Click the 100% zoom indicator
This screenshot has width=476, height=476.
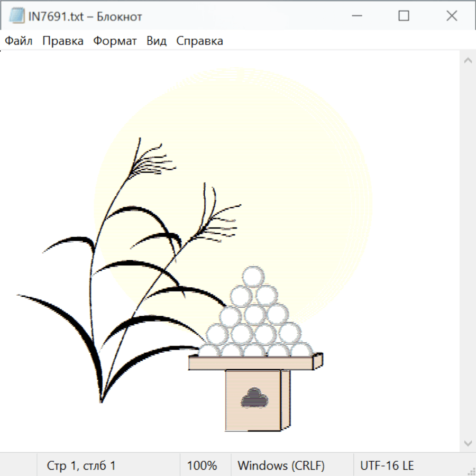click(202, 466)
